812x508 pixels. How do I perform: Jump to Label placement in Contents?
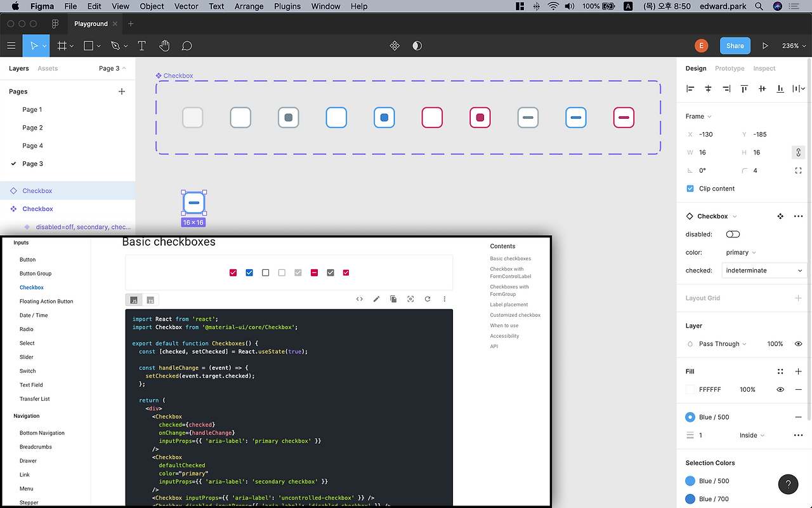point(509,305)
